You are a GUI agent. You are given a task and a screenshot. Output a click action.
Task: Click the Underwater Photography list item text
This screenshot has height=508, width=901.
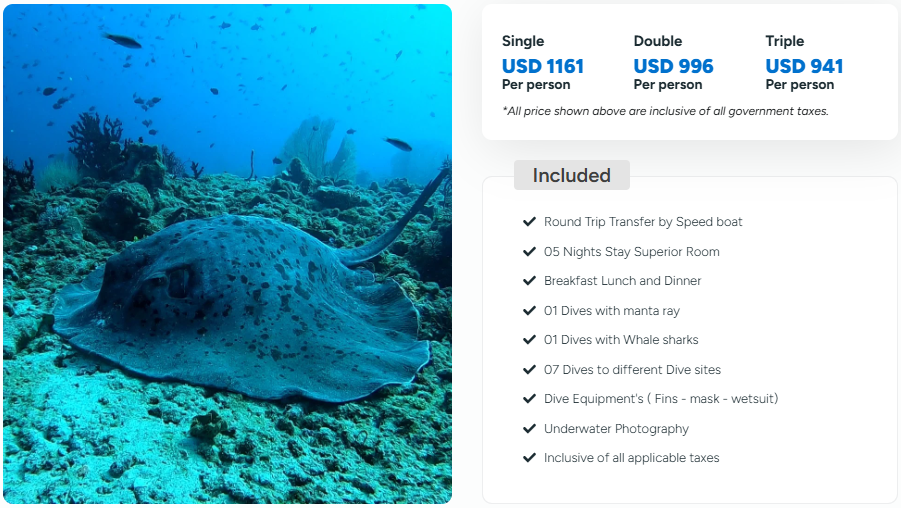(x=616, y=429)
